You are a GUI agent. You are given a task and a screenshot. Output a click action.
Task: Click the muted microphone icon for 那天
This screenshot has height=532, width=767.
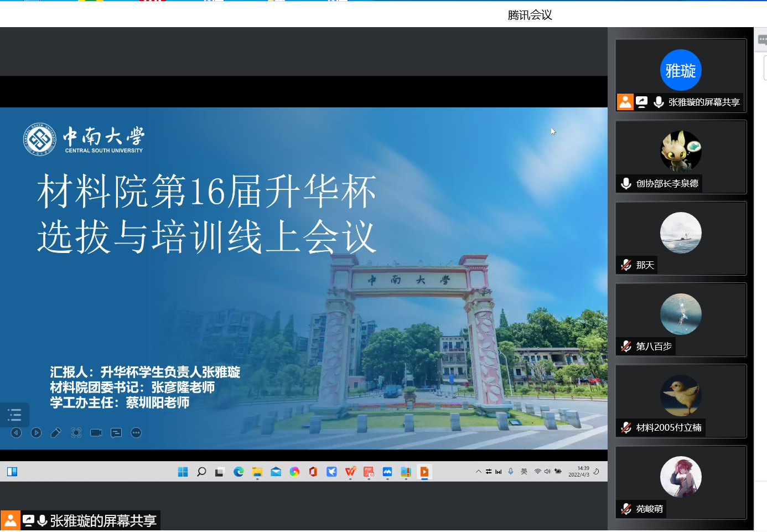coord(626,265)
